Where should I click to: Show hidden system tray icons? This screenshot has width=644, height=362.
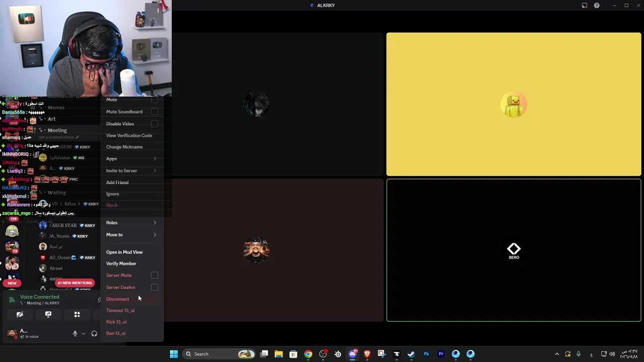557,354
